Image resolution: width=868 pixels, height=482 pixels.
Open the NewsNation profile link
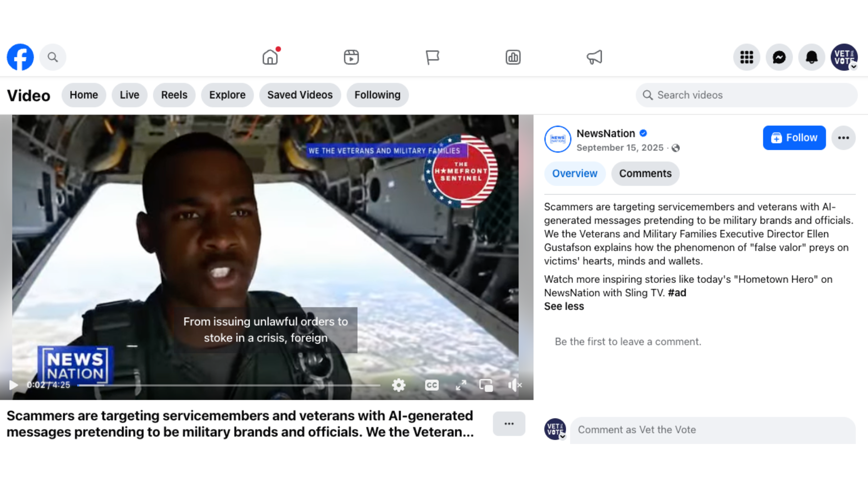coord(606,134)
